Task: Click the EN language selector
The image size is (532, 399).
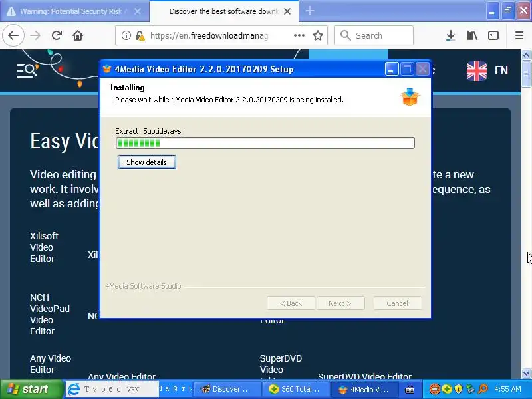Action: pyautogui.click(x=501, y=70)
